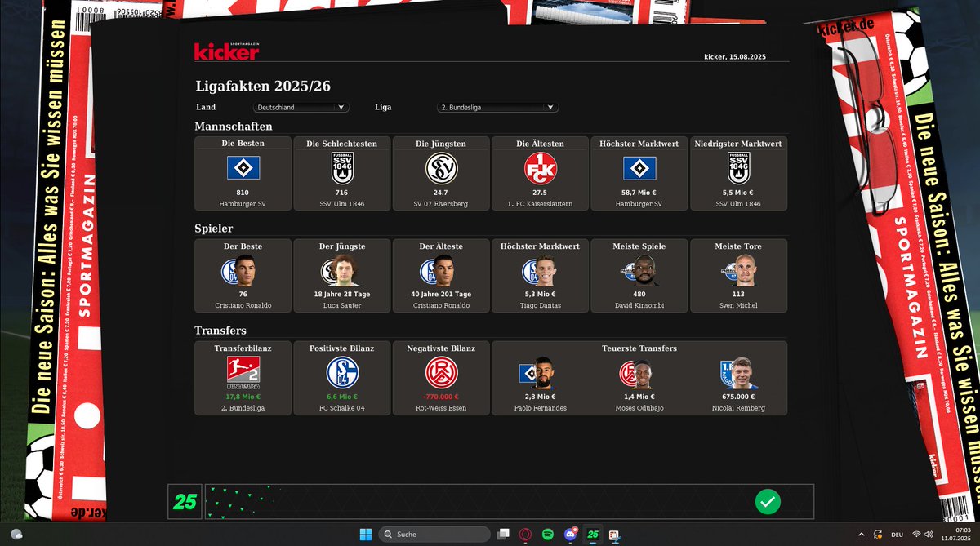980x546 pixels.
Task: Click the kicker, 15.08.2025 date text
Action: coord(735,57)
